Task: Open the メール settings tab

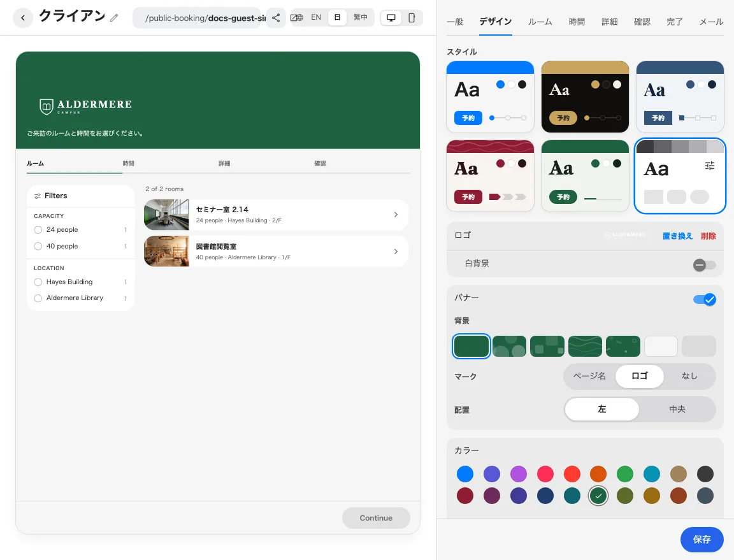Action: [x=711, y=22]
